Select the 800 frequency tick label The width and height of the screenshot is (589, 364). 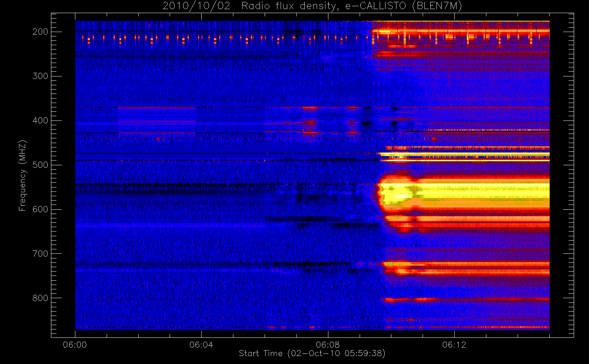[x=40, y=298]
